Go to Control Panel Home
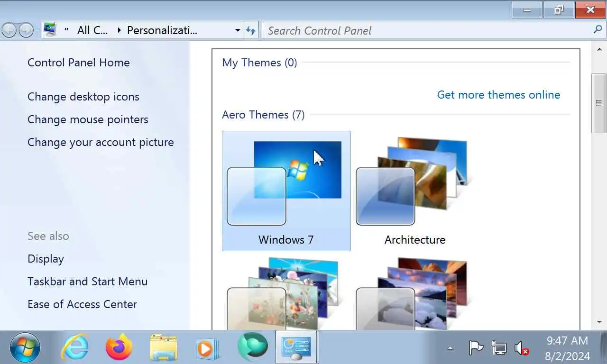Screen dimensions: 607x364 pos(79,63)
